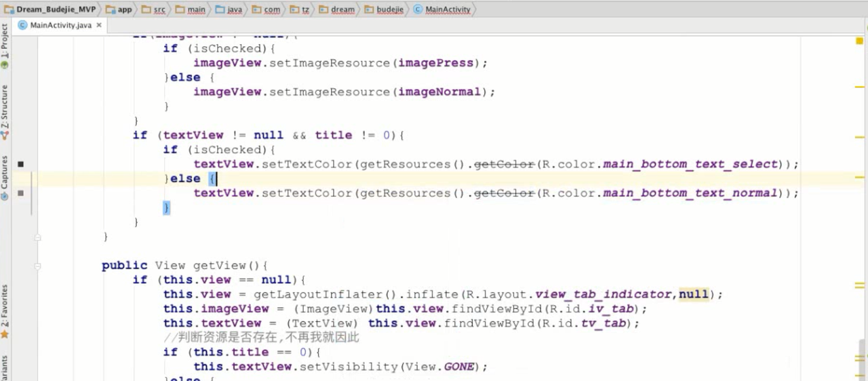Click the Chinese comment line
868x381 pixels.
click(x=261, y=338)
